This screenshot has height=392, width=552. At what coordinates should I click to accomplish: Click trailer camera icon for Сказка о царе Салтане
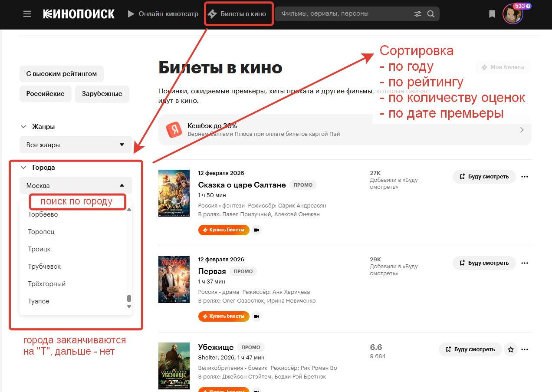pyautogui.click(x=256, y=230)
